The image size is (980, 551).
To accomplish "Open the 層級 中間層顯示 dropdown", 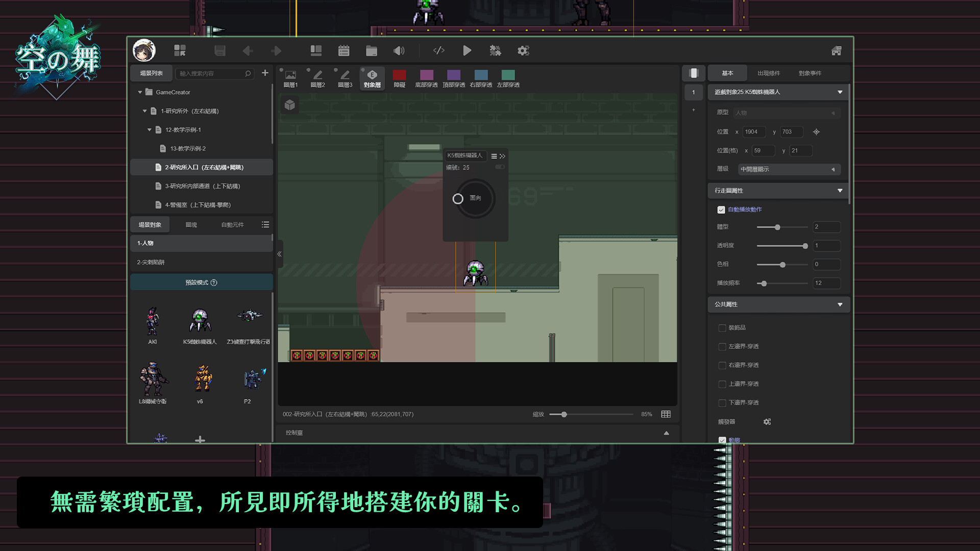I will [x=789, y=169].
